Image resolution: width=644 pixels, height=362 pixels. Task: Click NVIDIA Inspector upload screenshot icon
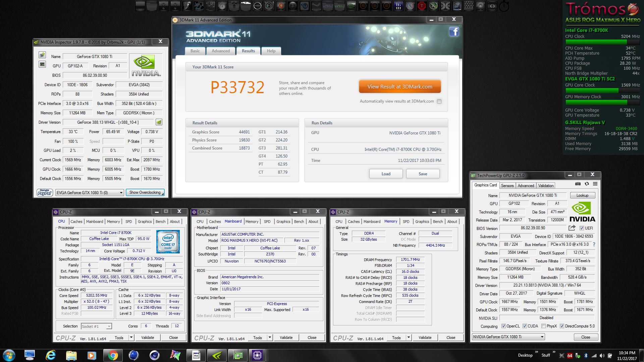[42, 55]
